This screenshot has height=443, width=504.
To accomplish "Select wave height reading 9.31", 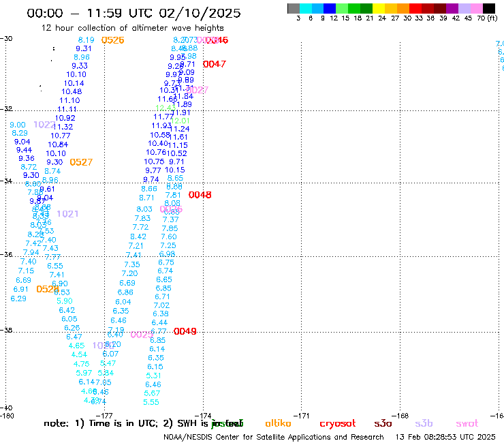I will click(84, 48).
